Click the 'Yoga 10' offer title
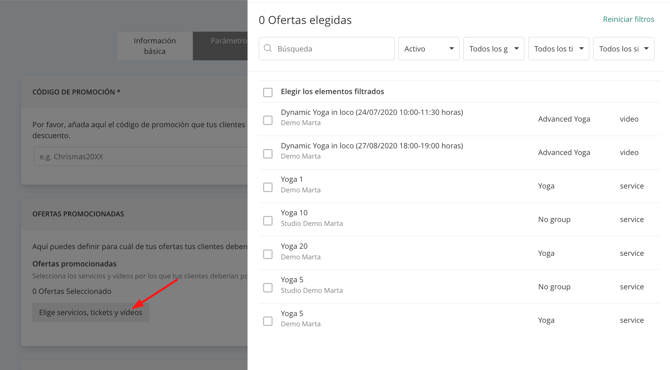The width and height of the screenshot is (670, 370). coord(294,213)
